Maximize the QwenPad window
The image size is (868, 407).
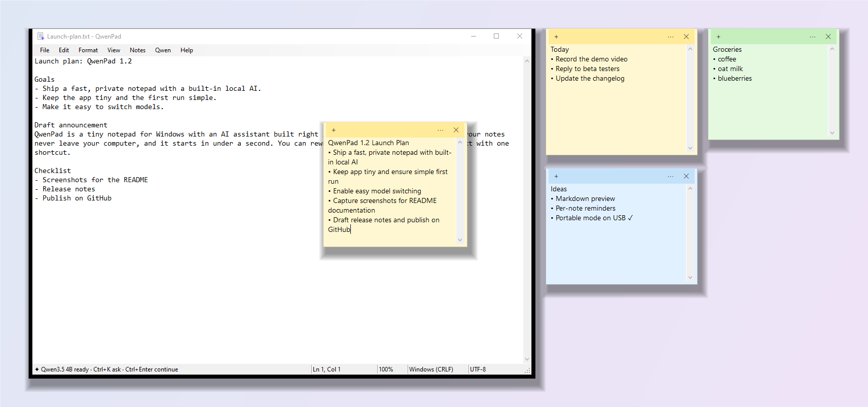click(496, 36)
